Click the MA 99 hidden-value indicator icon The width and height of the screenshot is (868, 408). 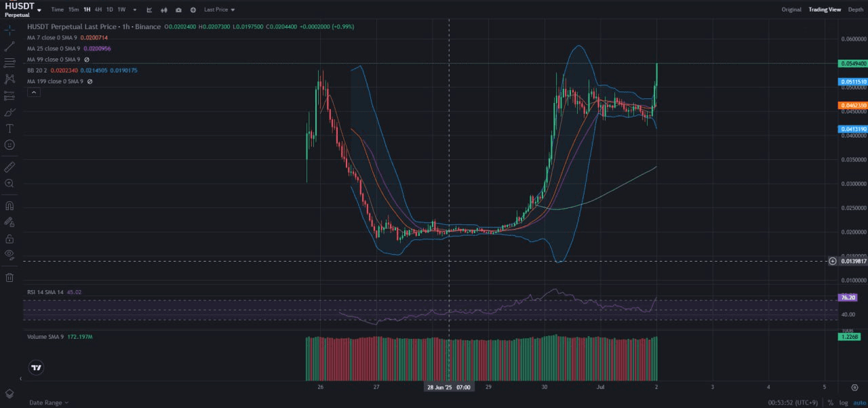pyautogui.click(x=87, y=60)
